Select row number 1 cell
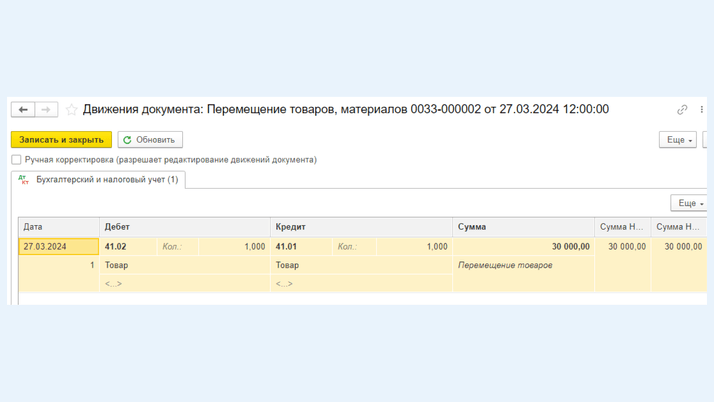This screenshot has height=402, width=714. point(59,265)
